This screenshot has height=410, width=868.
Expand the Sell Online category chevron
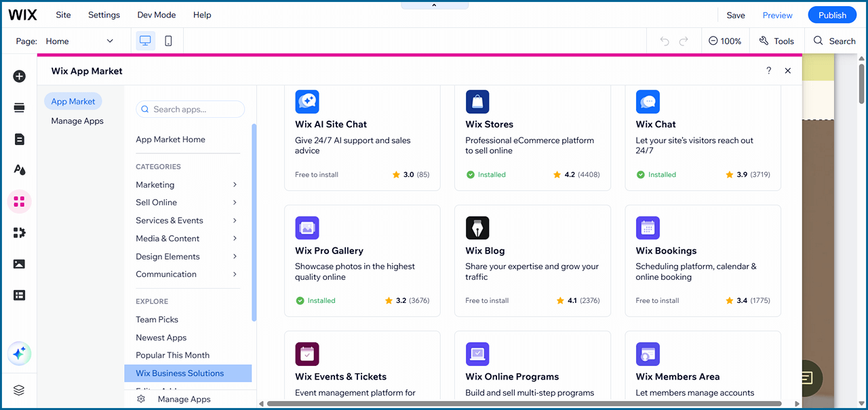point(235,202)
